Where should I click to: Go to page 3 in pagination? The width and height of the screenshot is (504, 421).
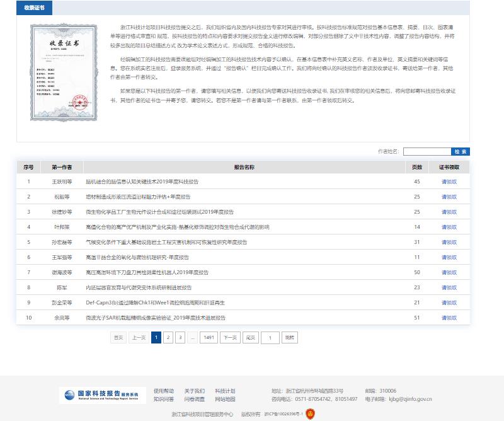pyautogui.click(x=180, y=338)
